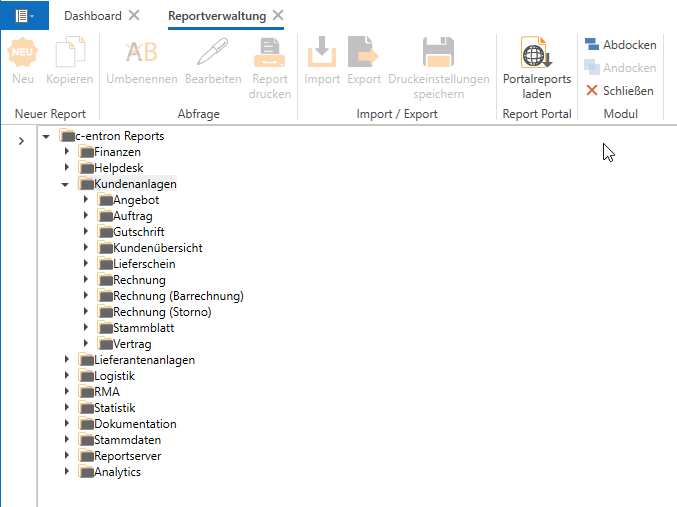Click the Andocken button
The height and width of the screenshot is (507, 677).
click(x=621, y=68)
